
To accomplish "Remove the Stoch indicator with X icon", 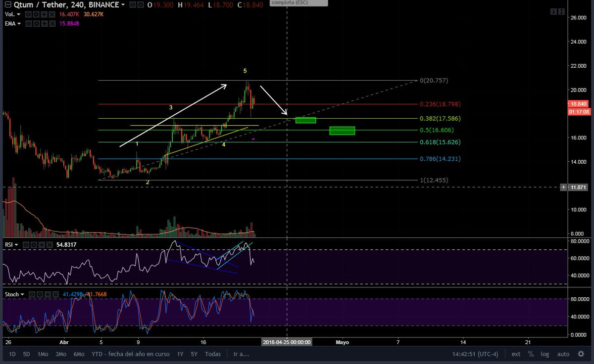I will 55,294.
